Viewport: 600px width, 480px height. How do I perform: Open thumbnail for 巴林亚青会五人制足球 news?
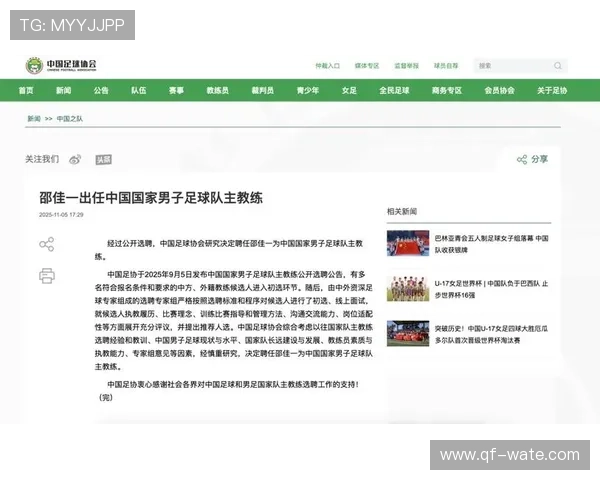[x=408, y=243]
